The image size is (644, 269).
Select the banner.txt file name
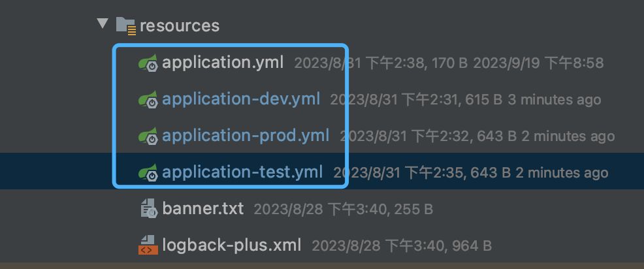coord(203,209)
